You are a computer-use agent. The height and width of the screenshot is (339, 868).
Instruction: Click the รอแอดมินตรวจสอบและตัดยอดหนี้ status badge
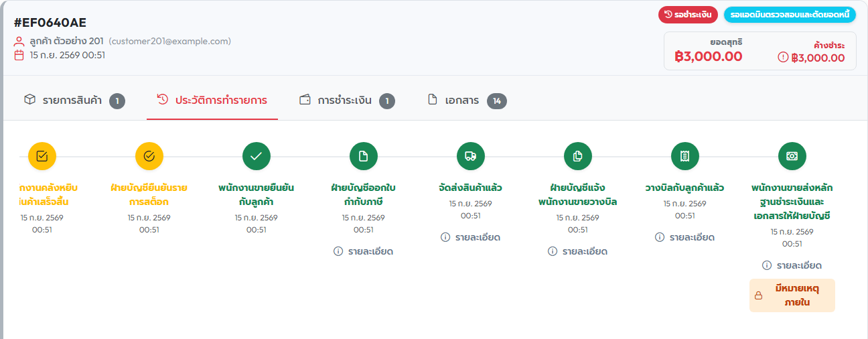(x=790, y=14)
